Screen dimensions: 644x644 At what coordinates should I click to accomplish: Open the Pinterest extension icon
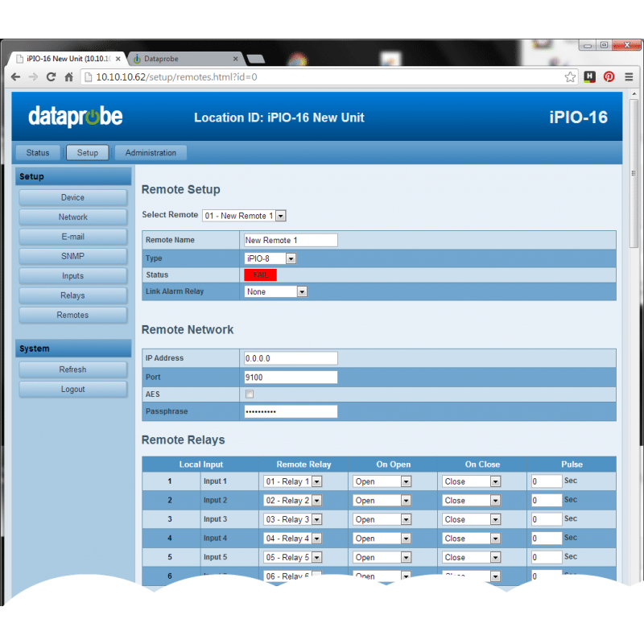point(609,76)
